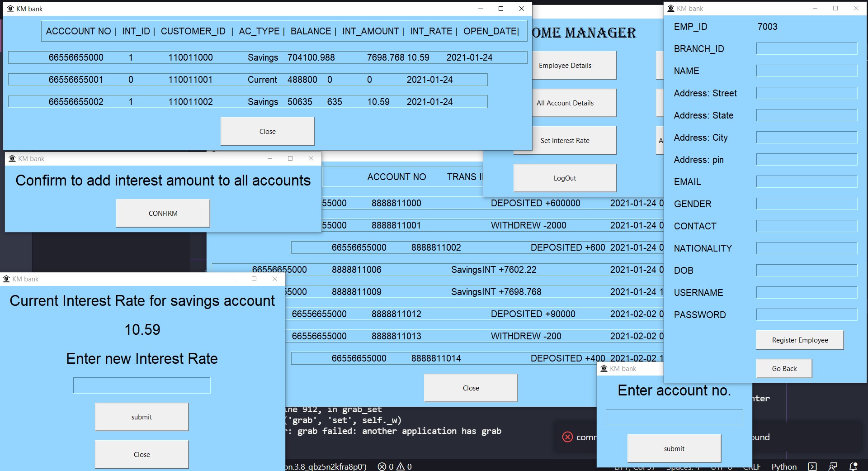
Task: Confirm adding interest to all accounts
Action: pos(163,213)
